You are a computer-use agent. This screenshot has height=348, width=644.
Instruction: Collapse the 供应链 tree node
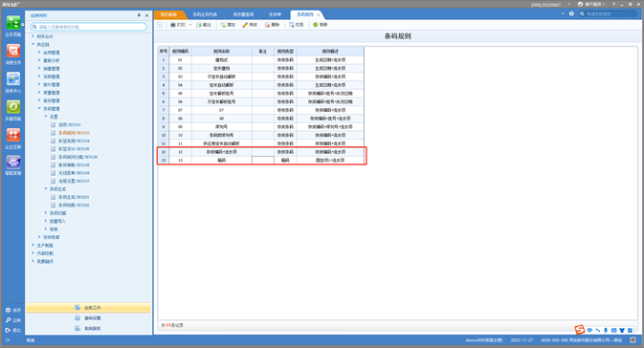[33, 44]
